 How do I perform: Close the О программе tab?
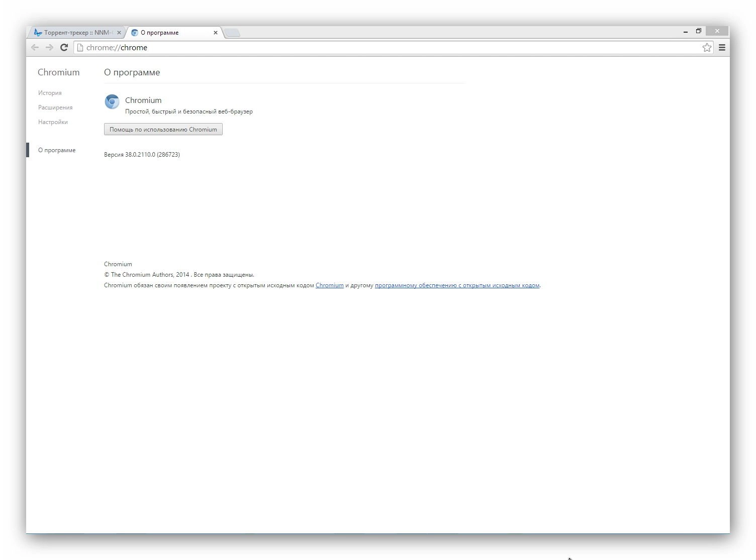pos(216,33)
